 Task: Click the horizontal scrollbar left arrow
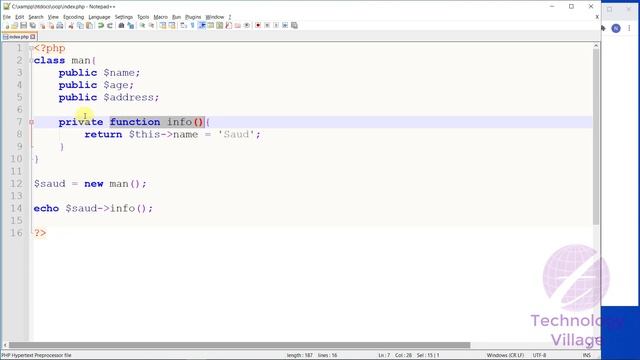point(5,345)
